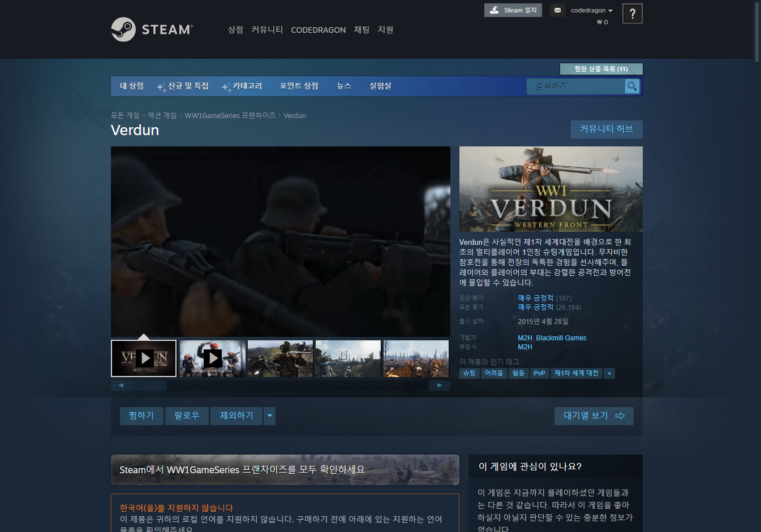Click the 검색하기 search field
The image size is (761, 532).
point(576,86)
